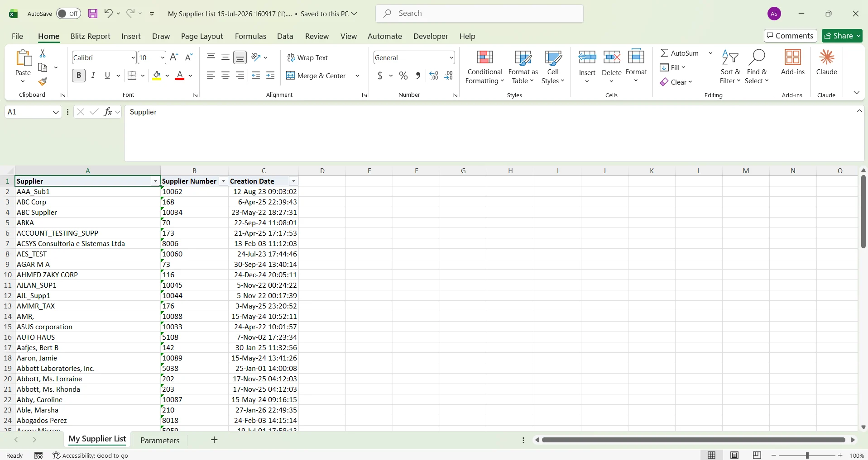Open the Developer ribbon tab

[x=431, y=36]
